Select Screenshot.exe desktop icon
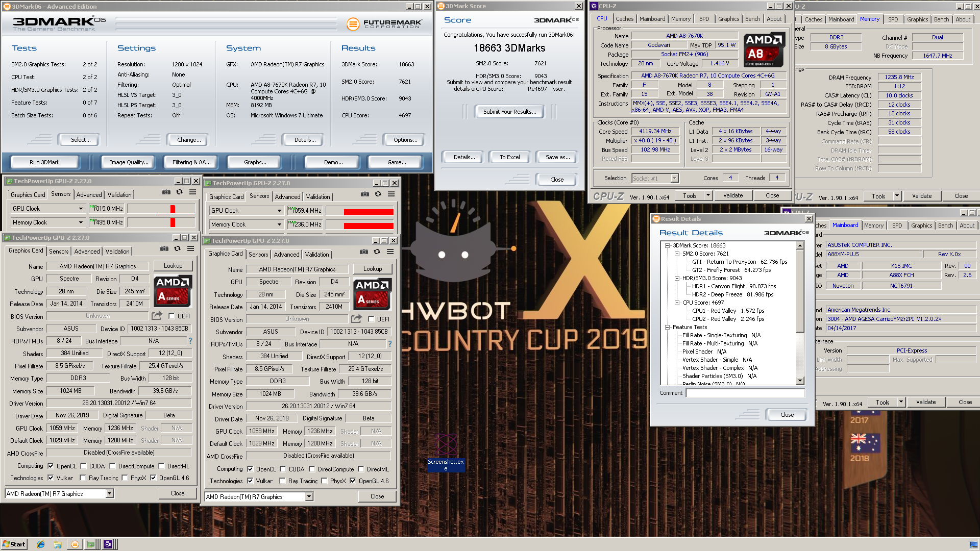 (x=446, y=452)
